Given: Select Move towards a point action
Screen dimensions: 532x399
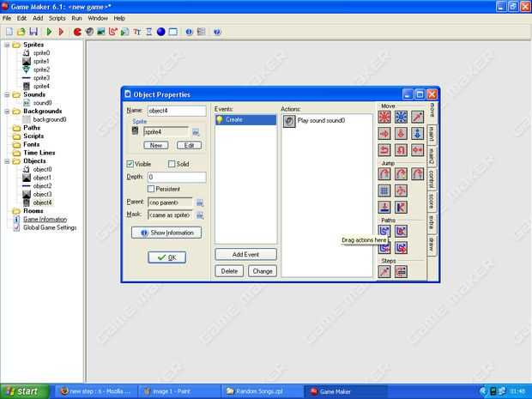Looking at the screenshot, I should (418, 117).
